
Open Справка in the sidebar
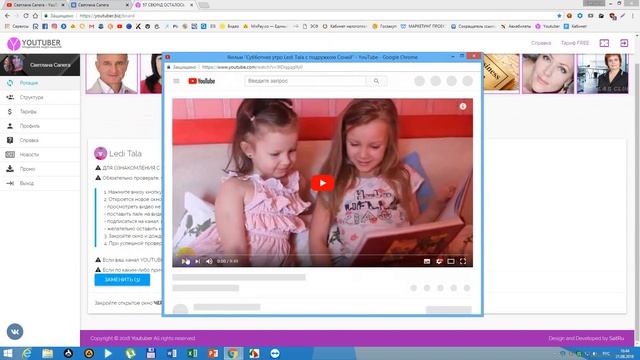(40, 140)
